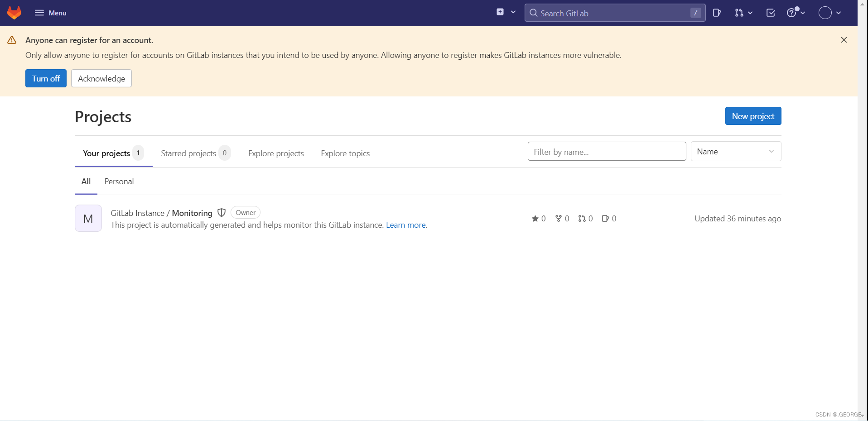The image size is (868, 421).
Task: Open GitLab Instance / Monitoring project link
Action: point(161,213)
